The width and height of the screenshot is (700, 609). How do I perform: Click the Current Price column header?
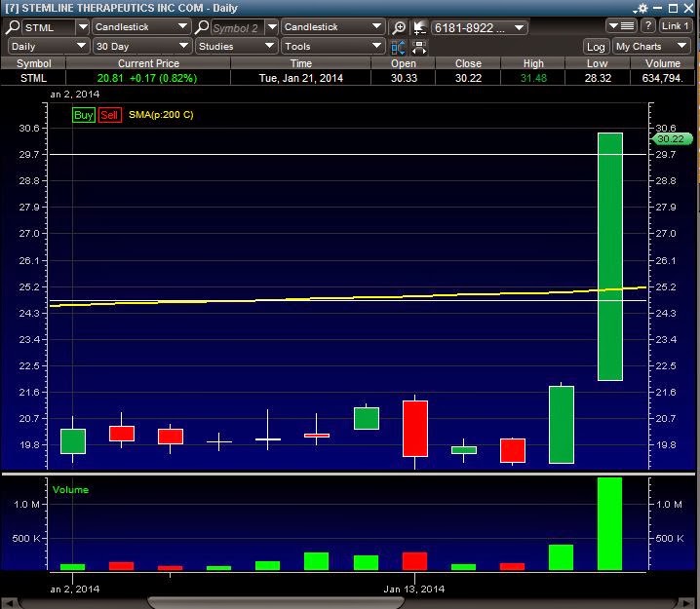click(x=148, y=63)
